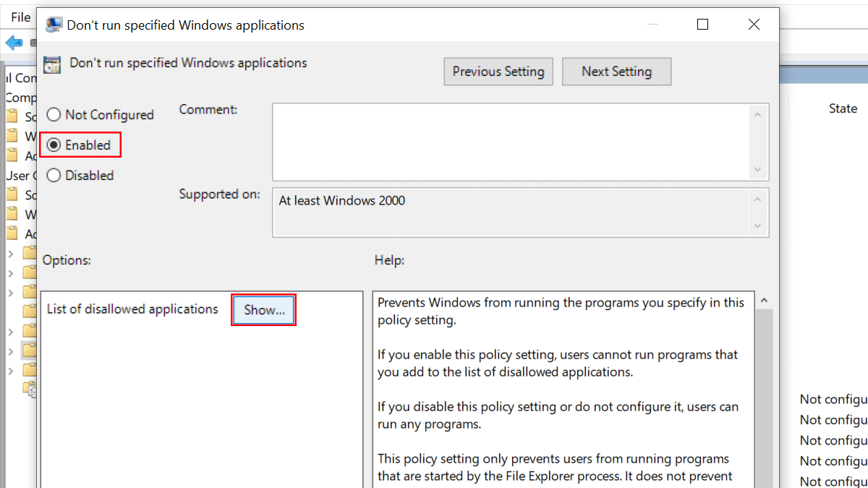
Task: Click inside the Comment text box
Action: [x=511, y=142]
